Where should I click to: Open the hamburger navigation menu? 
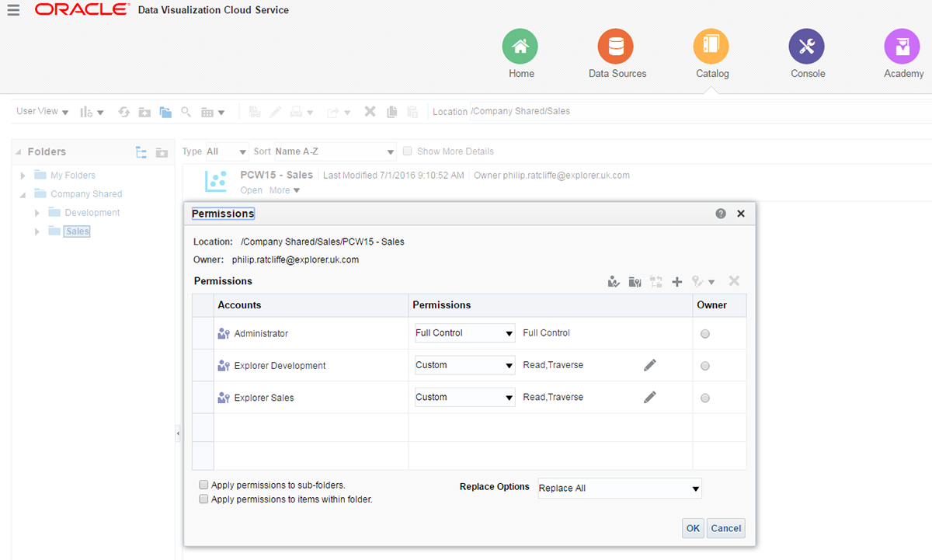pyautogui.click(x=13, y=10)
